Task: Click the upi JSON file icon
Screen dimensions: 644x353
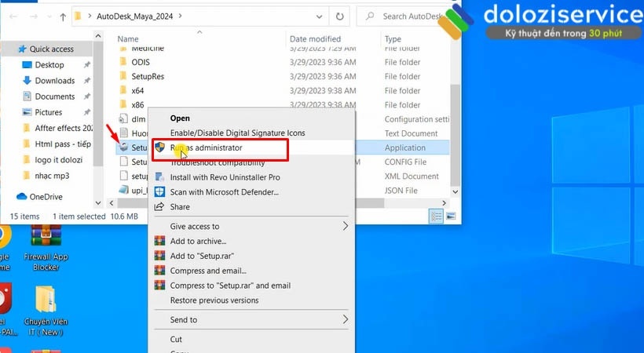Action: [123, 190]
